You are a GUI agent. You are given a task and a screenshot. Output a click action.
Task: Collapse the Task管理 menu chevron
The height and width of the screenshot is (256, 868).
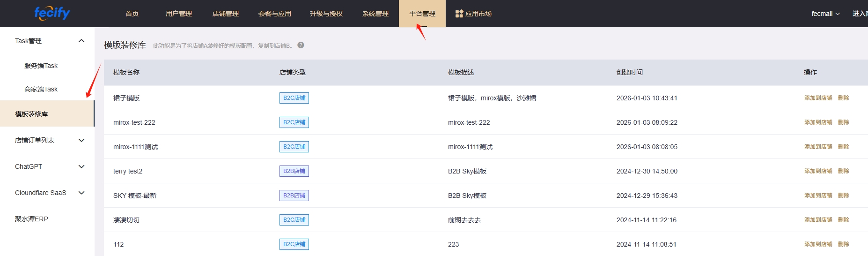pyautogui.click(x=81, y=41)
